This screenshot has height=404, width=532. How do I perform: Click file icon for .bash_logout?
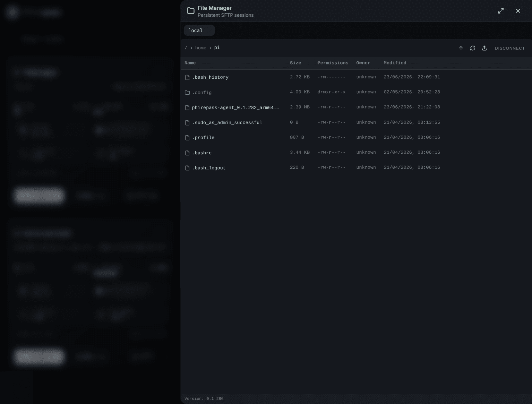[187, 168]
